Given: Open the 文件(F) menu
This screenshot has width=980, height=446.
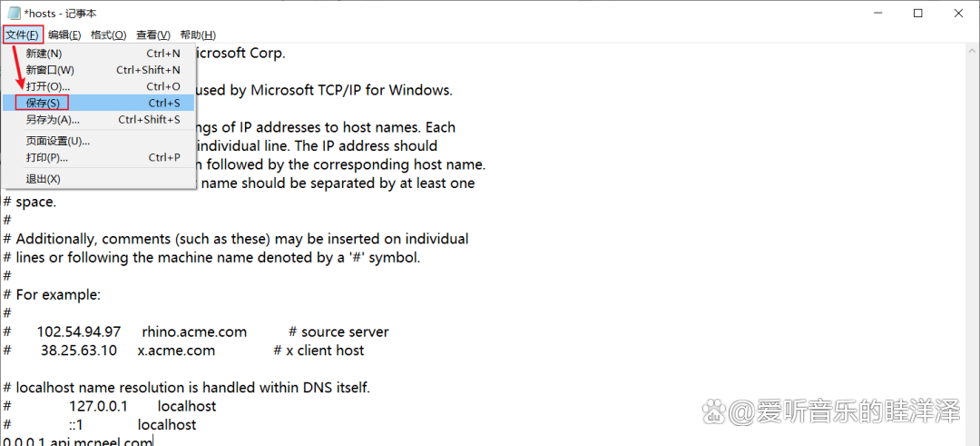Looking at the screenshot, I should click(x=22, y=35).
